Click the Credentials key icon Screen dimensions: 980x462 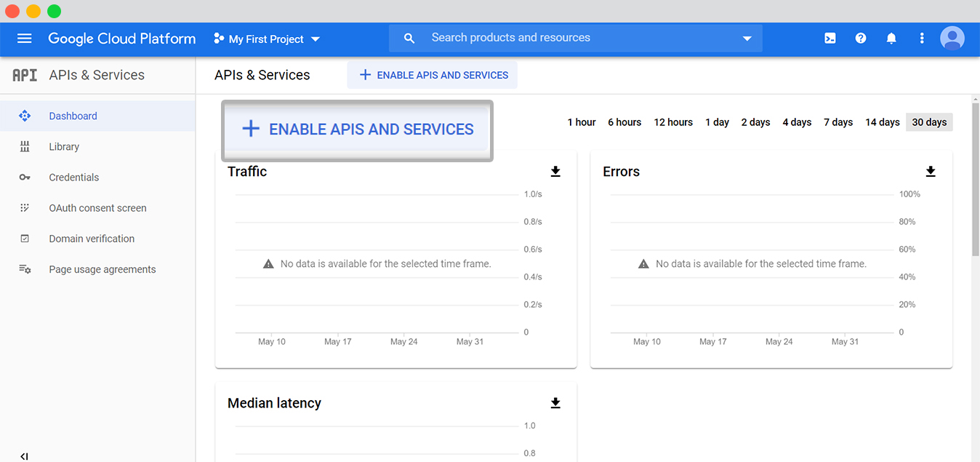click(x=25, y=178)
